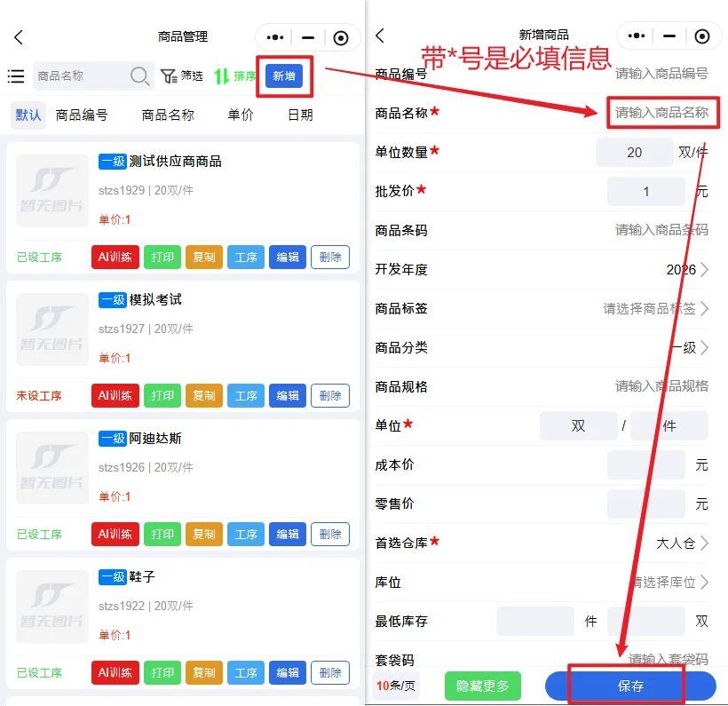The height and width of the screenshot is (706, 728).
Task: Click the back arrow in 商品管理 header
Action: point(19,37)
